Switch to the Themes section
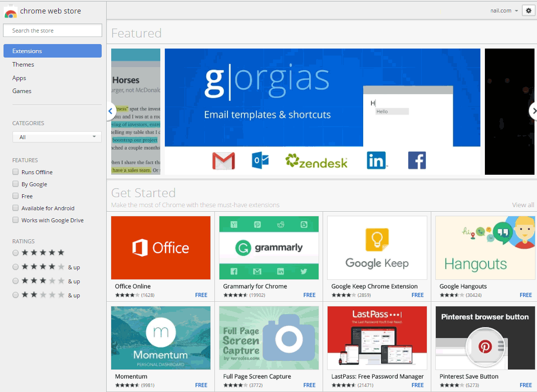The width and height of the screenshot is (537, 392). [x=23, y=65]
